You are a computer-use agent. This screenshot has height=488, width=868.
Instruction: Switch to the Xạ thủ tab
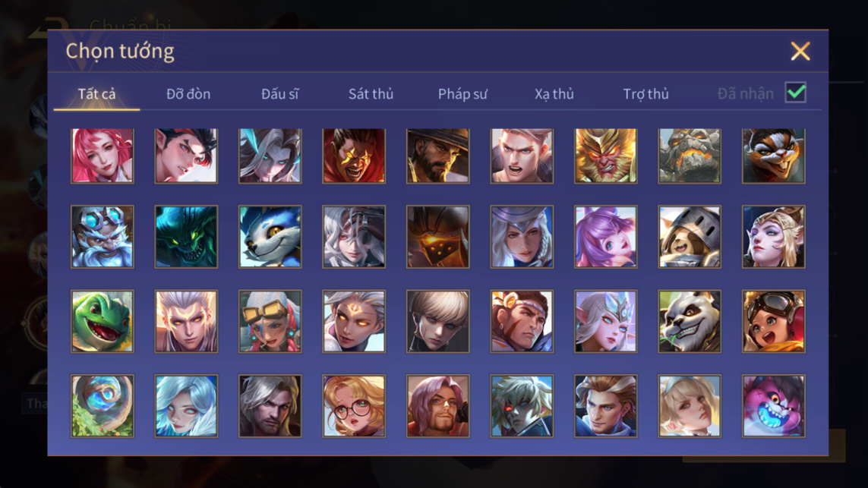click(554, 94)
